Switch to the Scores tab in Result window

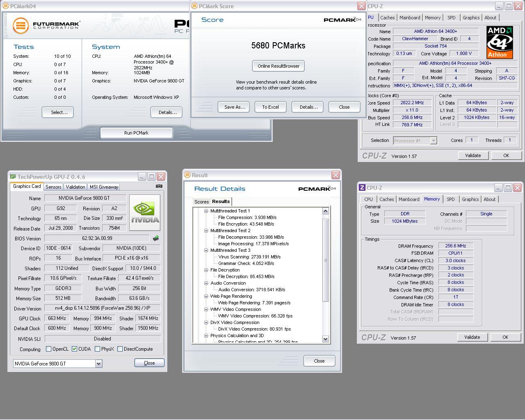click(x=201, y=202)
